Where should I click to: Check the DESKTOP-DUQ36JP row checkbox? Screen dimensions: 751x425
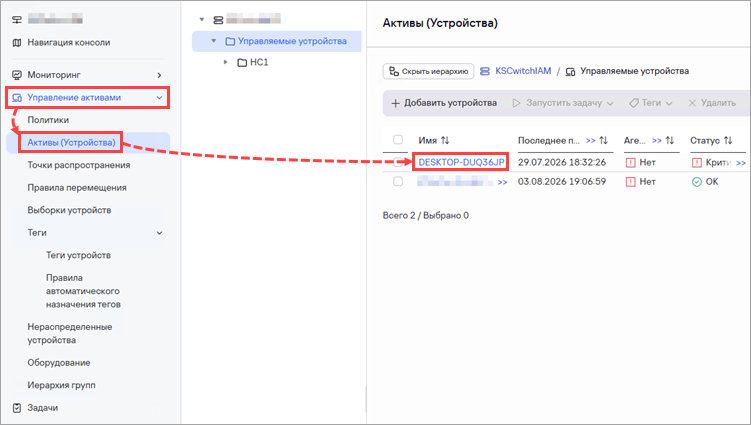[398, 162]
